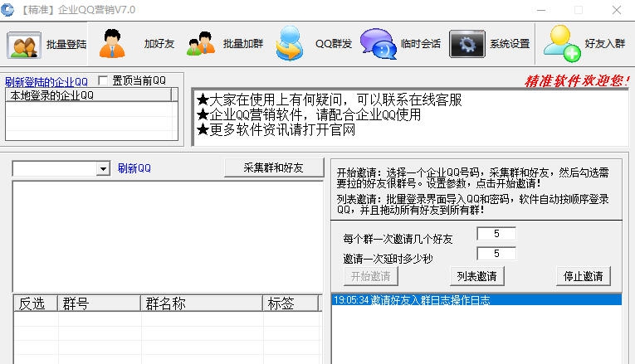The height and width of the screenshot is (364, 635).
Task: Click the 列表邀请 button
Action: tap(476, 276)
